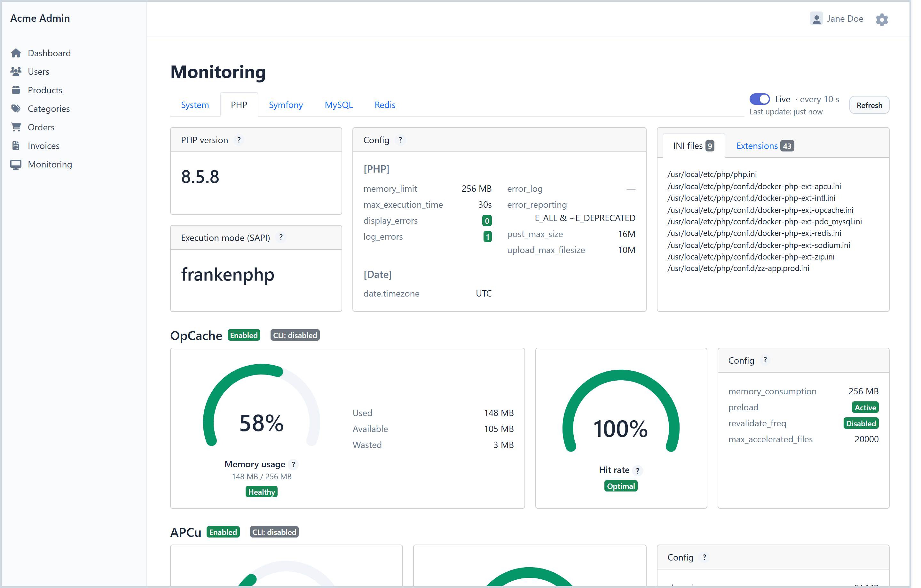Click the Optimal status badge
The image size is (921, 588).
click(x=621, y=486)
